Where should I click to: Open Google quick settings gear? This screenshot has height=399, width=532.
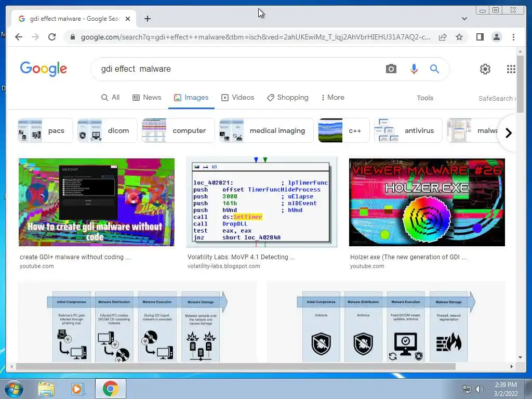(x=485, y=69)
